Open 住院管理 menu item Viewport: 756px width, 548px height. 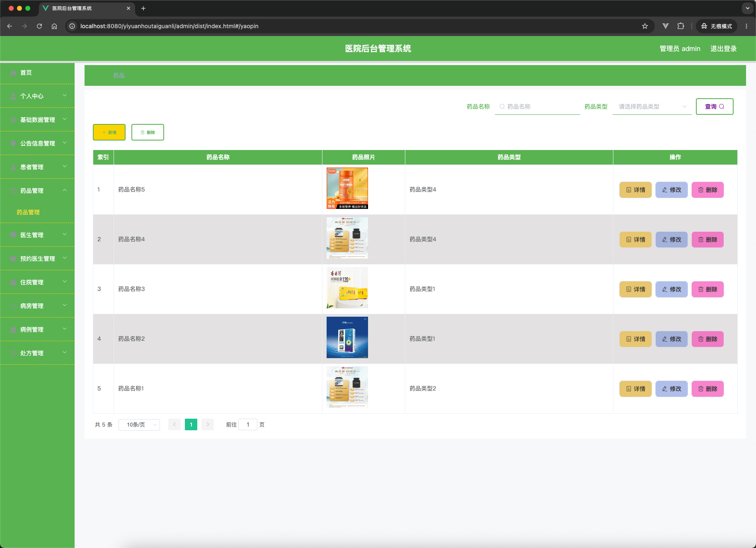coord(37,282)
